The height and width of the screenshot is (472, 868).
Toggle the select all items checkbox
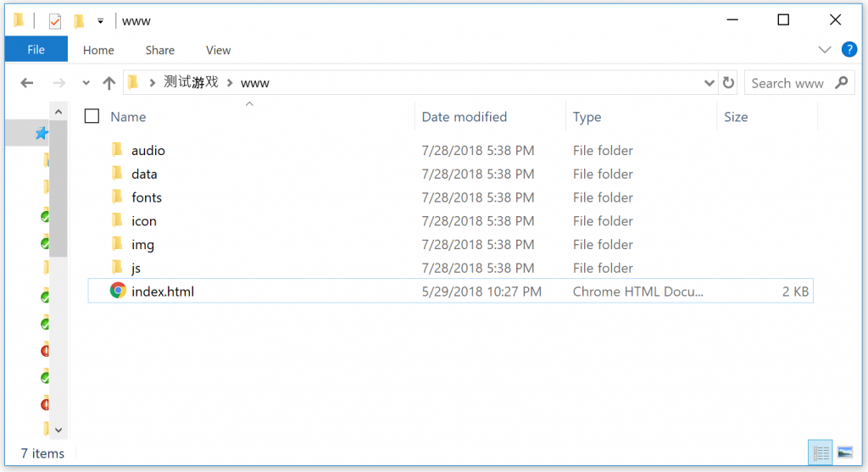coord(92,117)
